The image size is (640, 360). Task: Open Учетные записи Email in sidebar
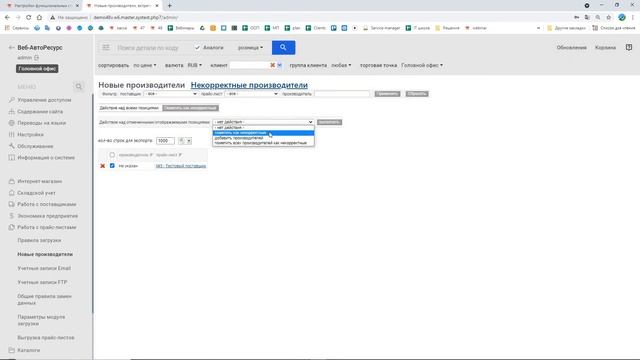[44, 268]
